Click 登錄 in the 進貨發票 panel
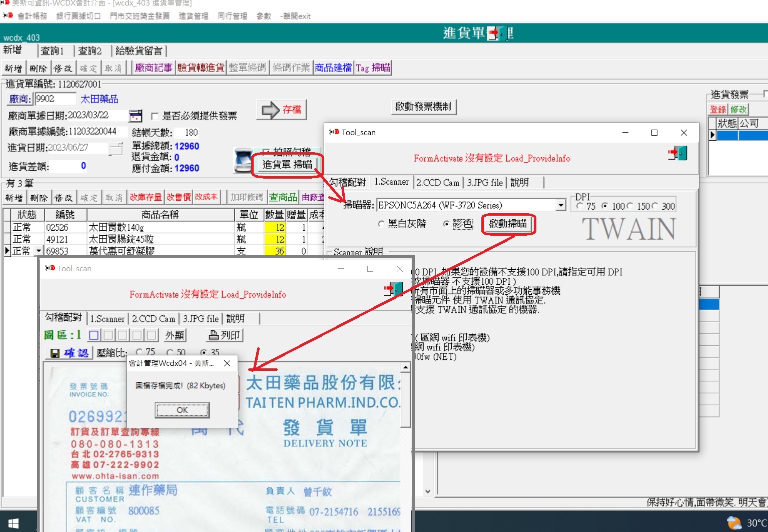Image resolution: width=768 pixels, height=532 pixels. (x=718, y=110)
